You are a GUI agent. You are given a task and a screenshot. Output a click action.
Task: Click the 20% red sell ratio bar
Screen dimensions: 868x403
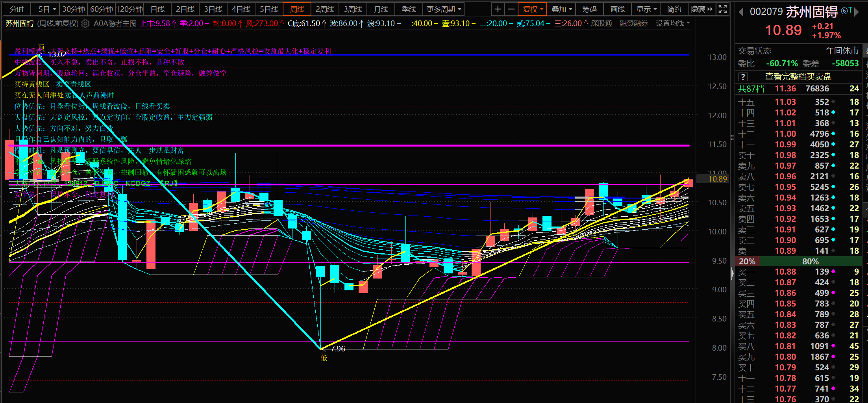pyautogui.click(x=747, y=261)
